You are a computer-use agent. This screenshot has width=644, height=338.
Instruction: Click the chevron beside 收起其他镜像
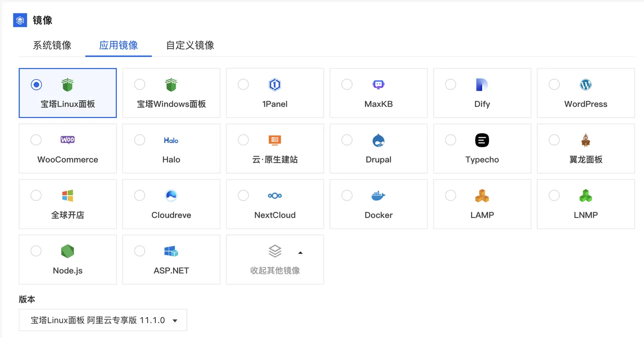[x=300, y=253]
